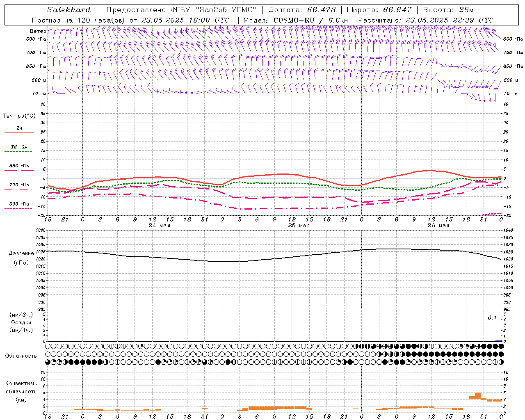
Task: Click the red line sample under "2м" legend
Action: tap(19, 133)
